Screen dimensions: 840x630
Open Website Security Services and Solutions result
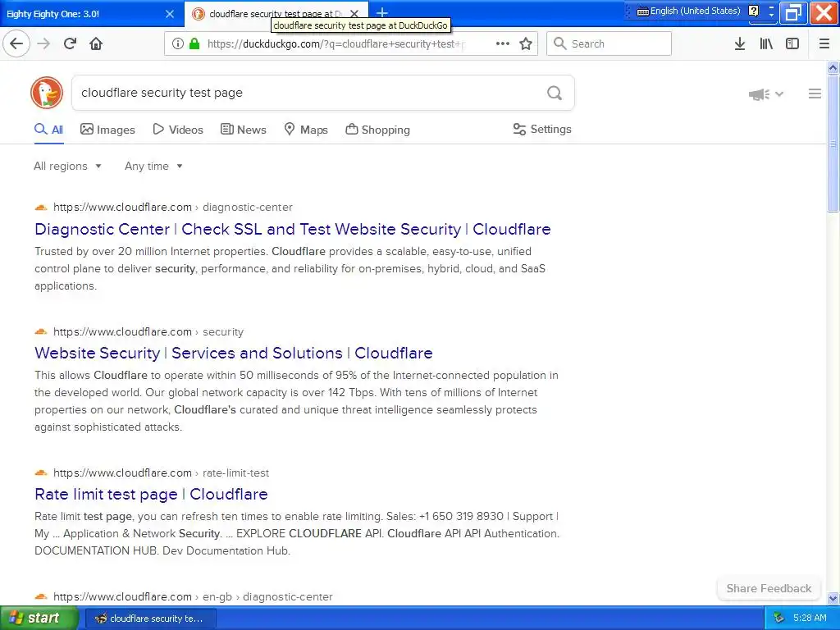pos(234,353)
